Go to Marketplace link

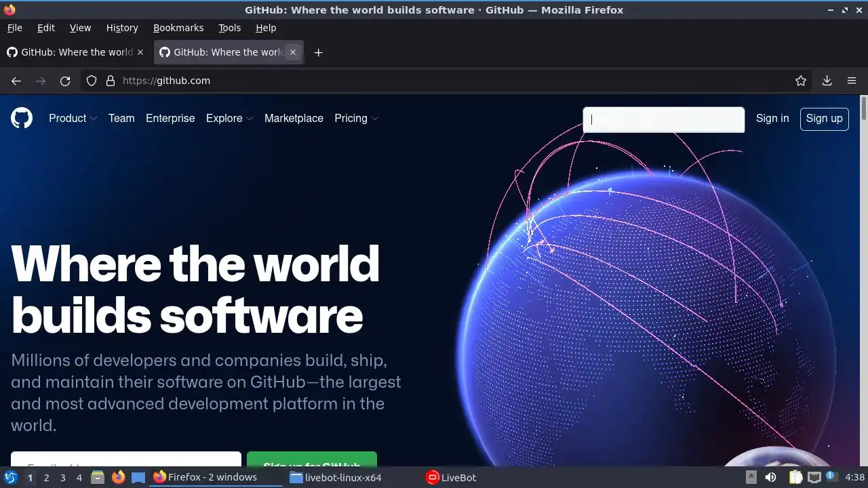pyautogui.click(x=294, y=118)
